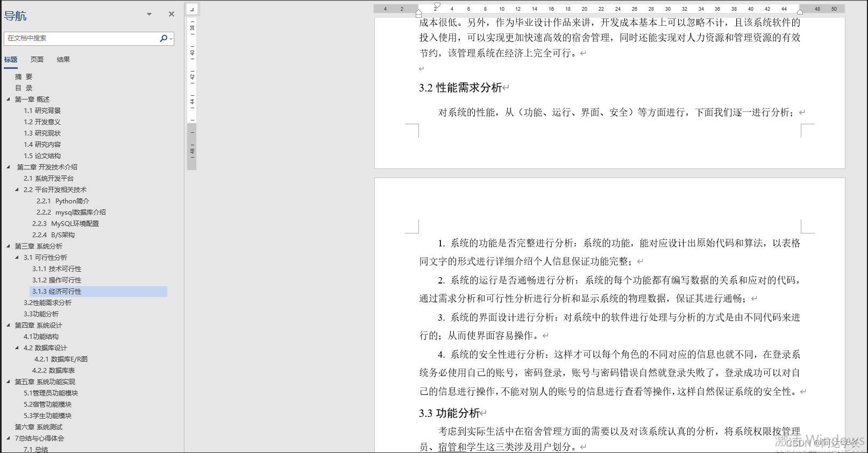Click the search magnifier icon

163,38
